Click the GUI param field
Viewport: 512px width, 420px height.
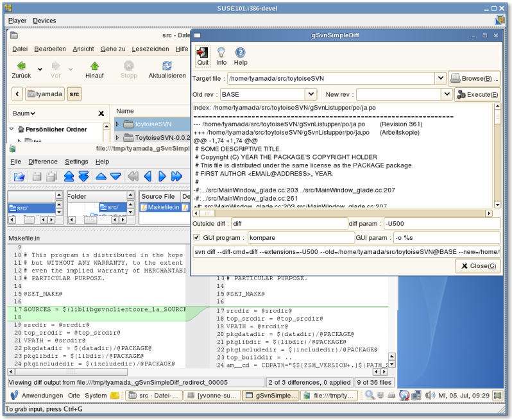coord(447,238)
